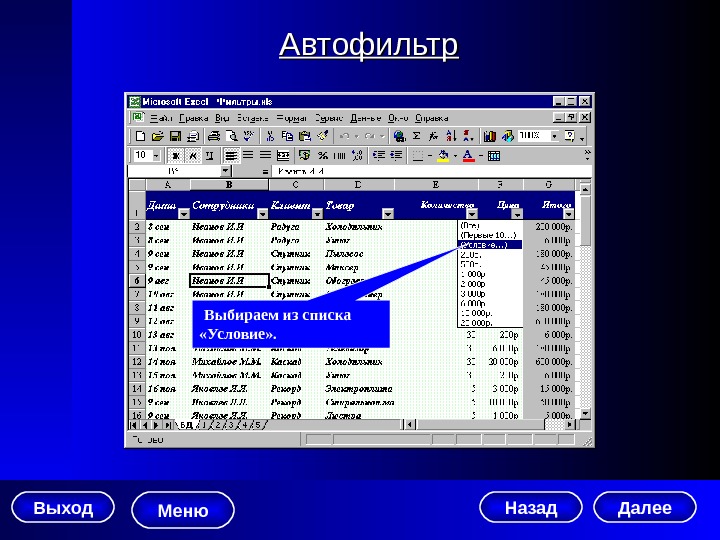
Task: Click the Выход button
Action: (x=63, y=507)
